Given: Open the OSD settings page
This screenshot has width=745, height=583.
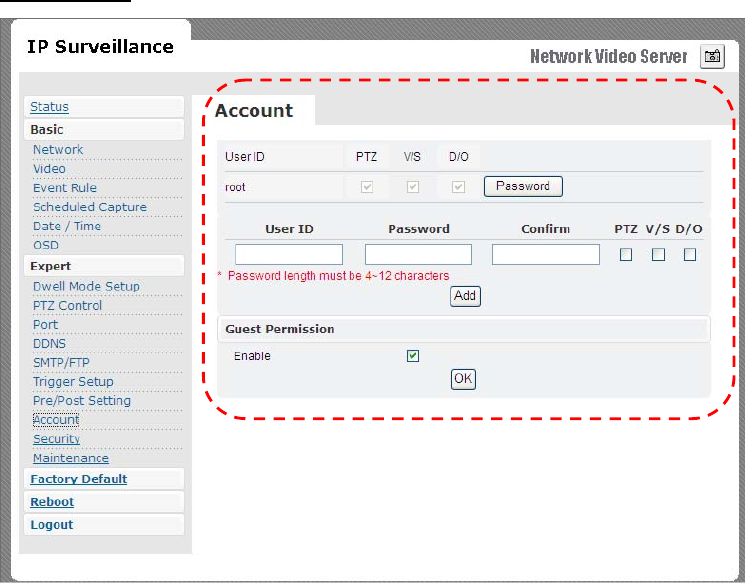Looking at the screenshot, I should (x=46, y=245).
